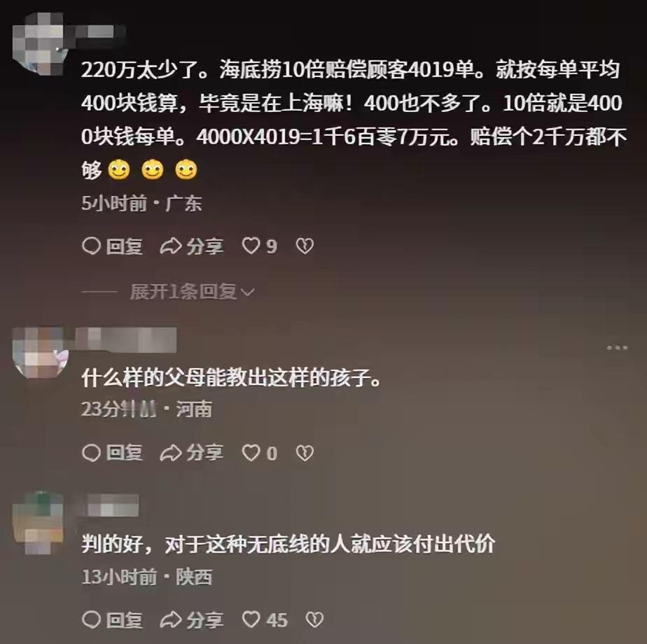Like the Henan comment with 0 likes
The height and width of the screenshot is (644, 647).
point(259,454)
